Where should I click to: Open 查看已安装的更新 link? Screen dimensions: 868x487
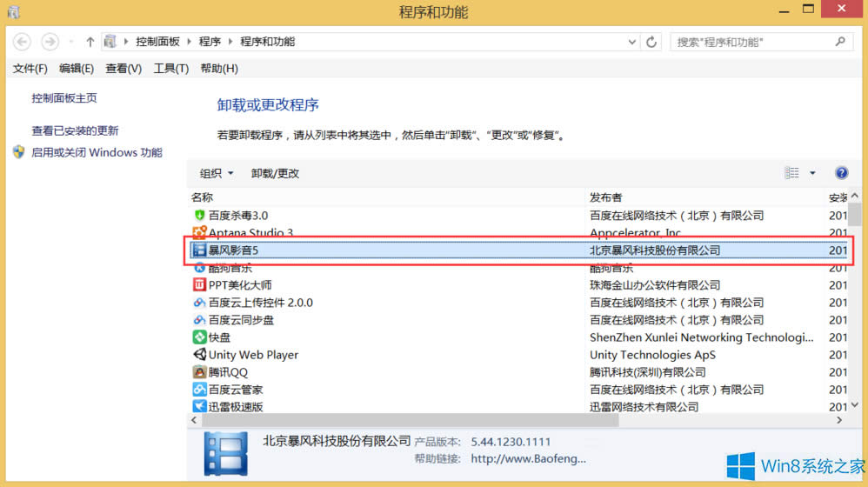click(x=75, y=130)
